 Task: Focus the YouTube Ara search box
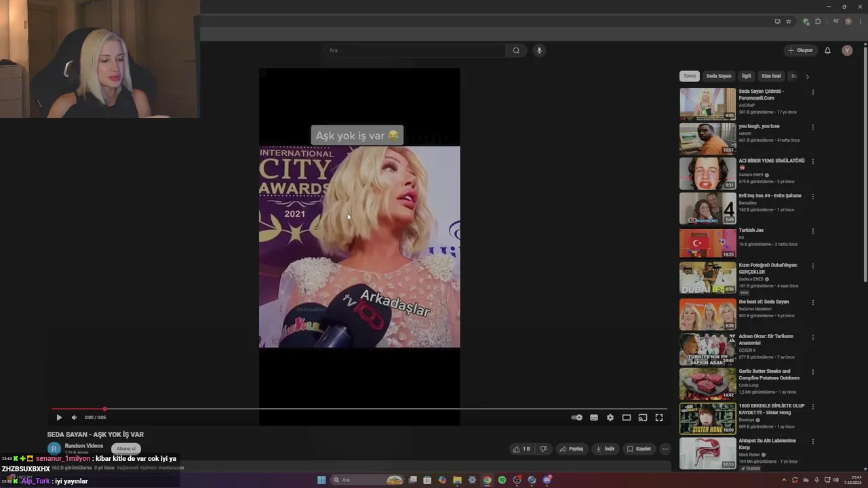click(415, 50)
